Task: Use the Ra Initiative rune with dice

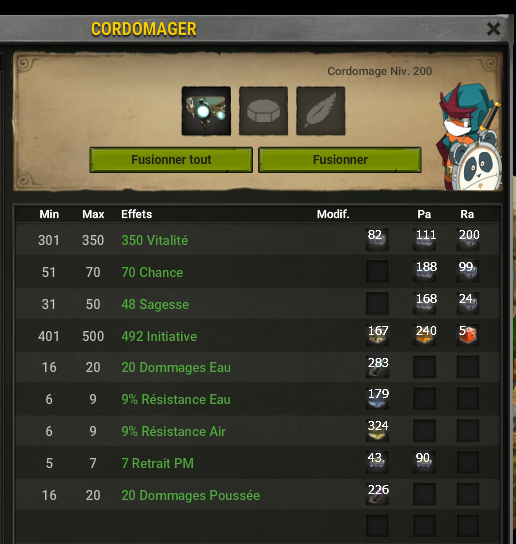Action: tap(468, 335)
